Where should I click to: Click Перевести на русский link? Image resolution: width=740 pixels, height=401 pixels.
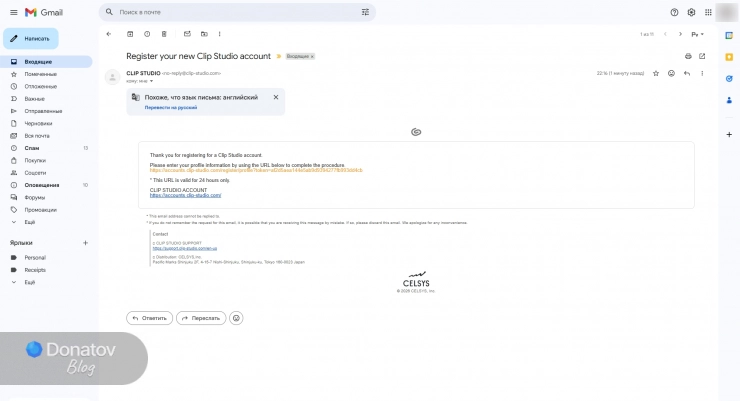pos(171,108)
